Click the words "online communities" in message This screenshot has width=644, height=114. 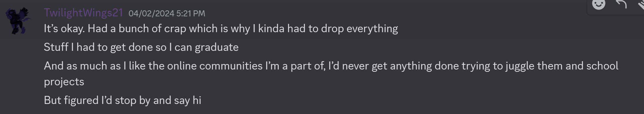point(215,66)
